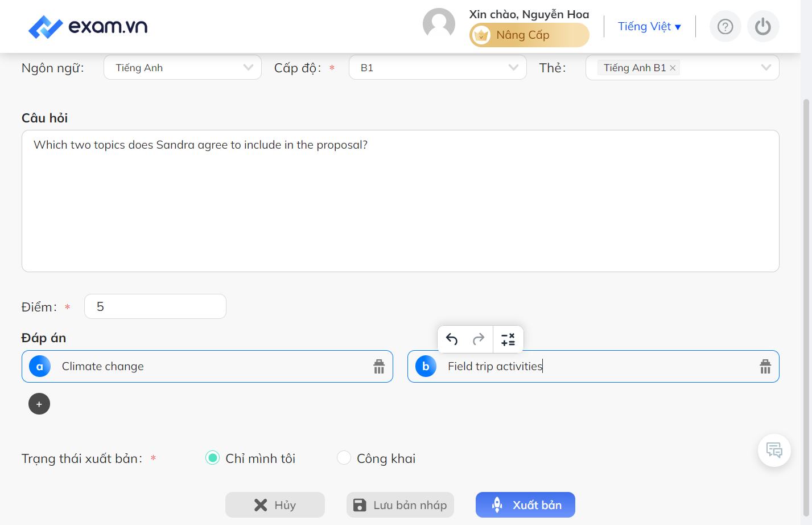Click inside the Câu hỏi question textbox
Image resolution: width=812 pixels, height=525 pixels.
point(400,201)
